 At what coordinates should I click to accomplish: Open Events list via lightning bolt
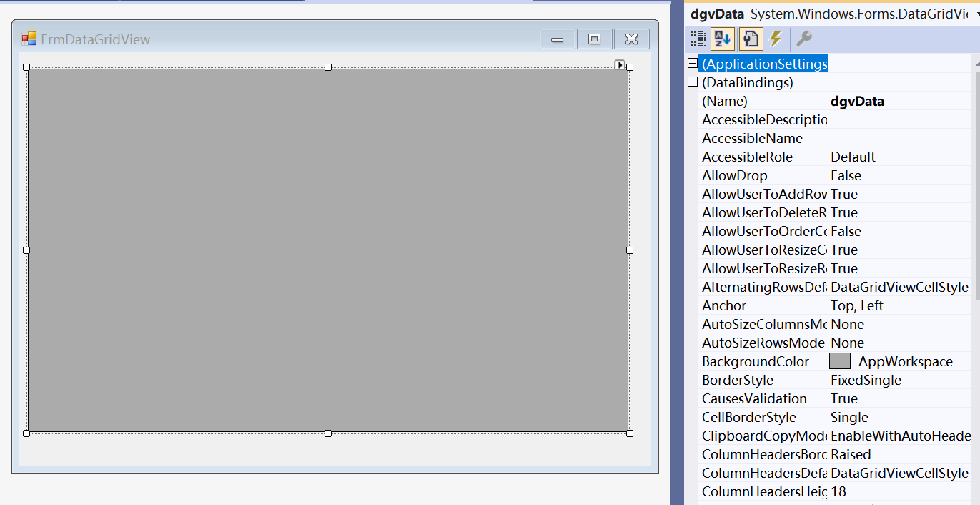pyautogui.click(x=776, y=39)
